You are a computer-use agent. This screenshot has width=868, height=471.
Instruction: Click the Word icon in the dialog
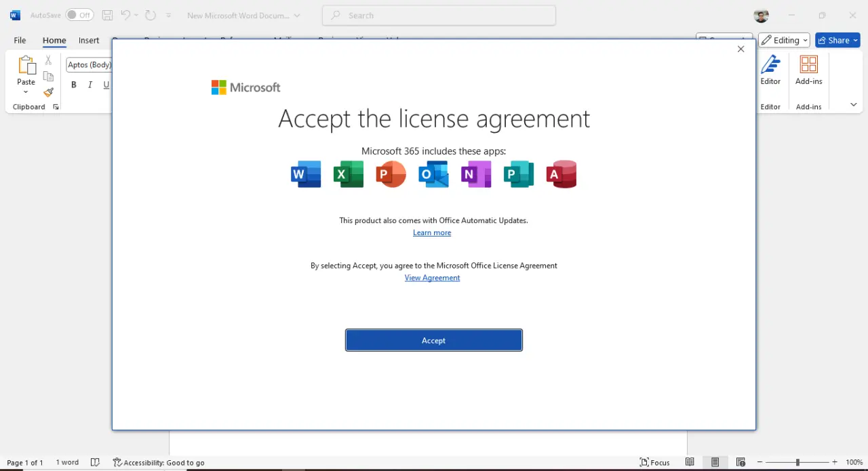[306, 174]
